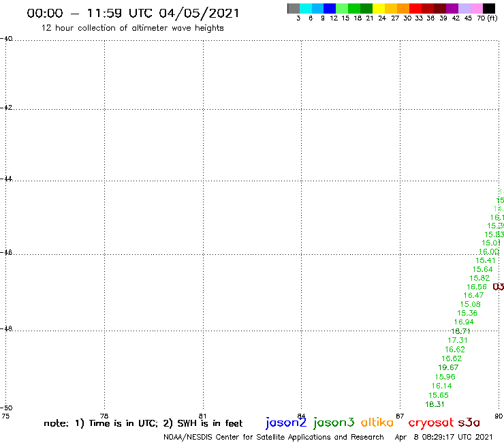The width and height of the screenshot is (504, 443).
Task: Pick the bright red legend swatch
Action: [x=415, y=8]
